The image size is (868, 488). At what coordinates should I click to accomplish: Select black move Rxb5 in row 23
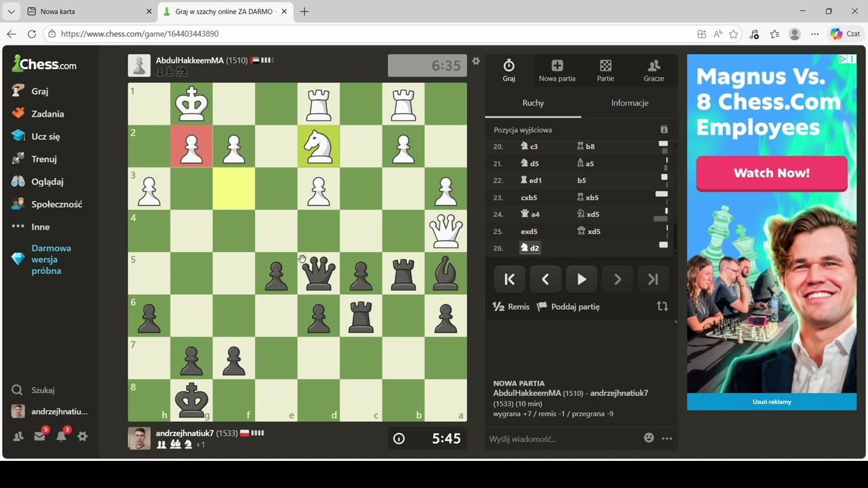tap(588, 197)
